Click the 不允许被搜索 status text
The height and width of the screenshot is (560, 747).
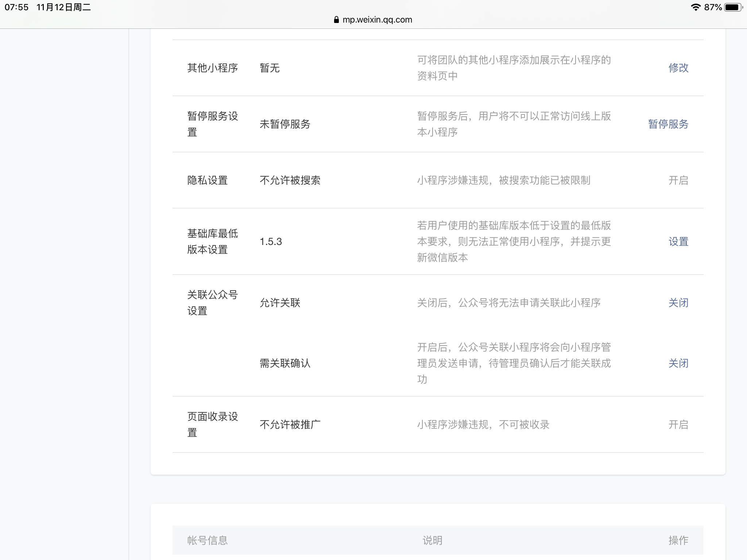tap(290, 180)
